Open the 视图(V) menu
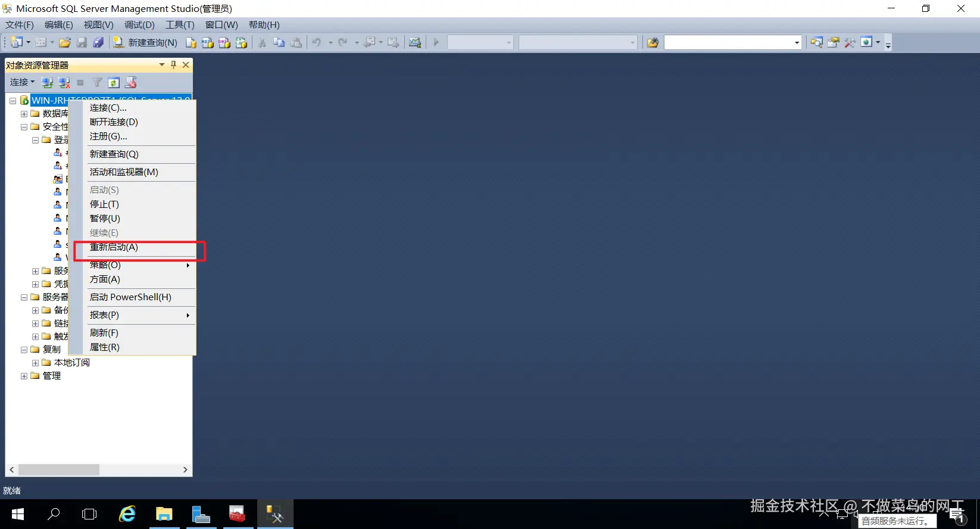Viewport: 980px width, 529px height. (98, 24)
